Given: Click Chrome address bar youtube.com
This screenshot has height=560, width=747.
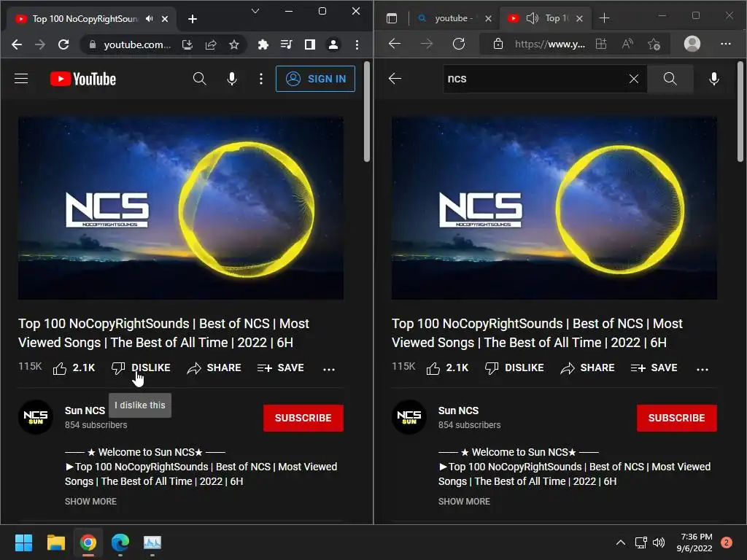Looking at the screenshot, I should [x=137, y=44].
